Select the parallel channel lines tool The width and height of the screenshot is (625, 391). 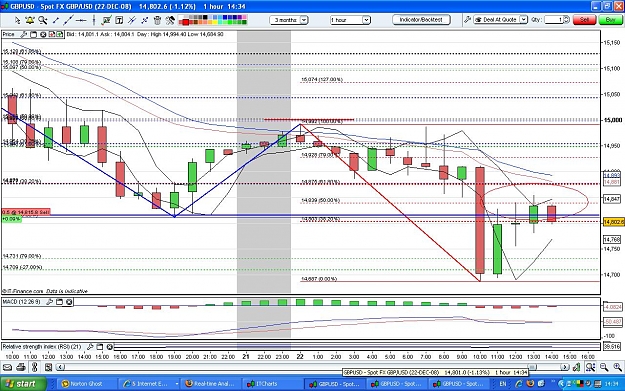132,20
